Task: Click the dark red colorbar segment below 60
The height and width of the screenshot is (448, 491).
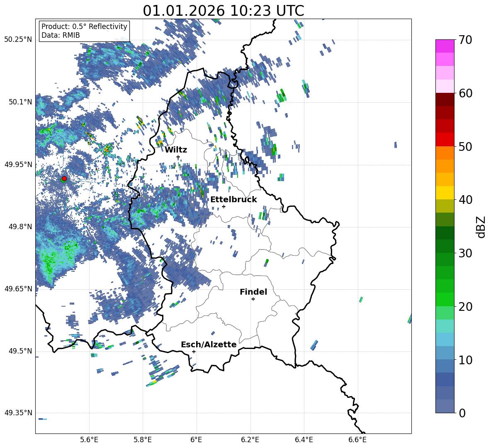Action: click(445, 99)
